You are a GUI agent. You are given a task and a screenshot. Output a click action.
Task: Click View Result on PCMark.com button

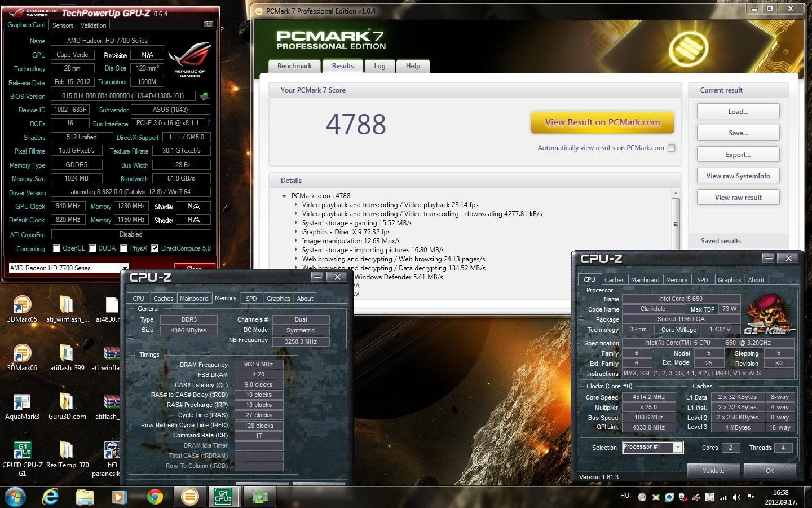pyautogui.click(x=602, y=122)
